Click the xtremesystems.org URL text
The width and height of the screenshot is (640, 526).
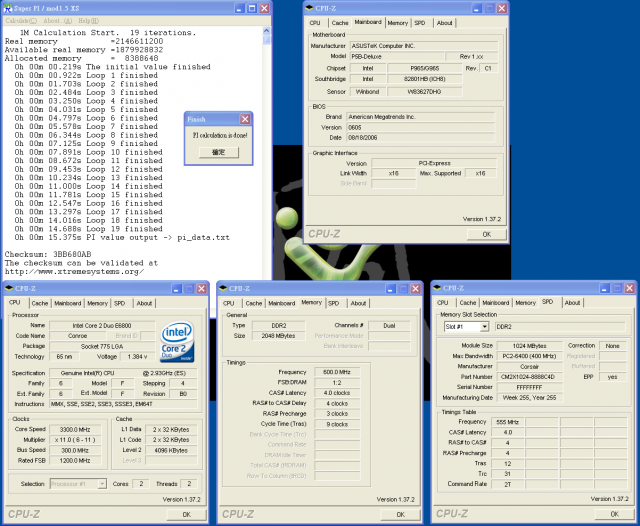point(74,271)
